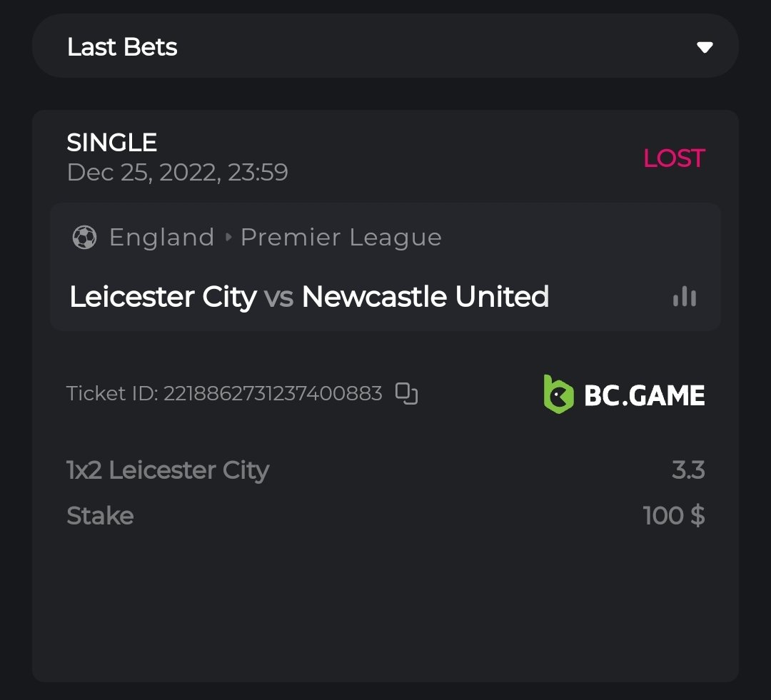771x700 pixels.
Task: Click the soccer ball sport icon
Action: click(84, 238)
